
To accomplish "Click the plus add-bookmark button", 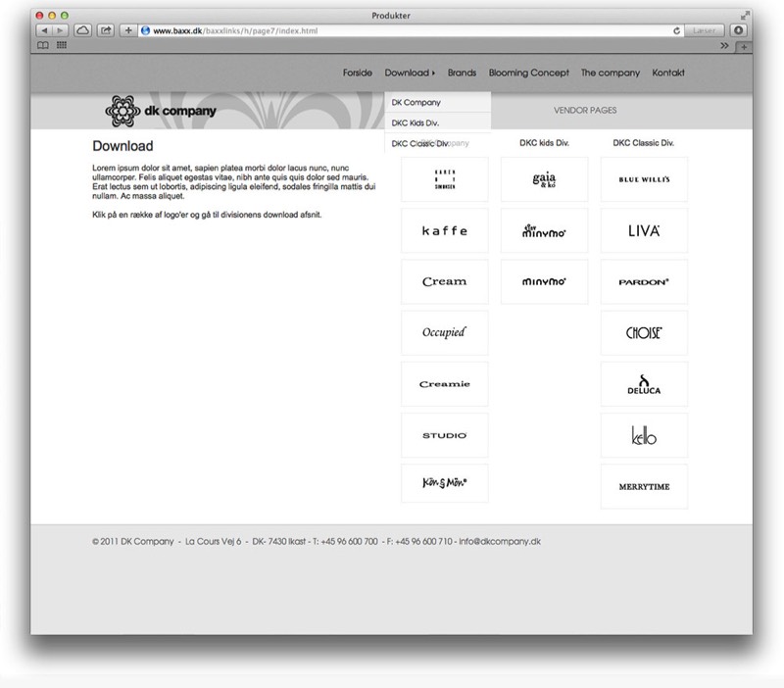I will tap(128, 30).
